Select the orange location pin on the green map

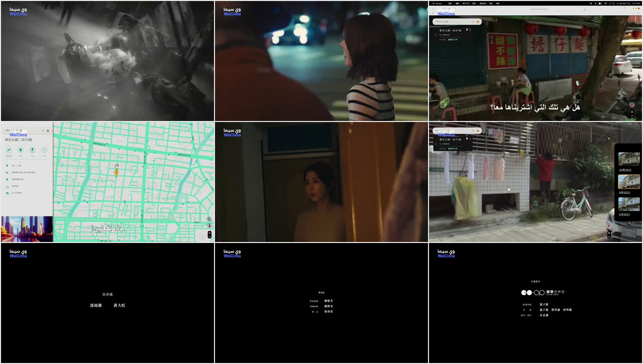click(116, 172)
